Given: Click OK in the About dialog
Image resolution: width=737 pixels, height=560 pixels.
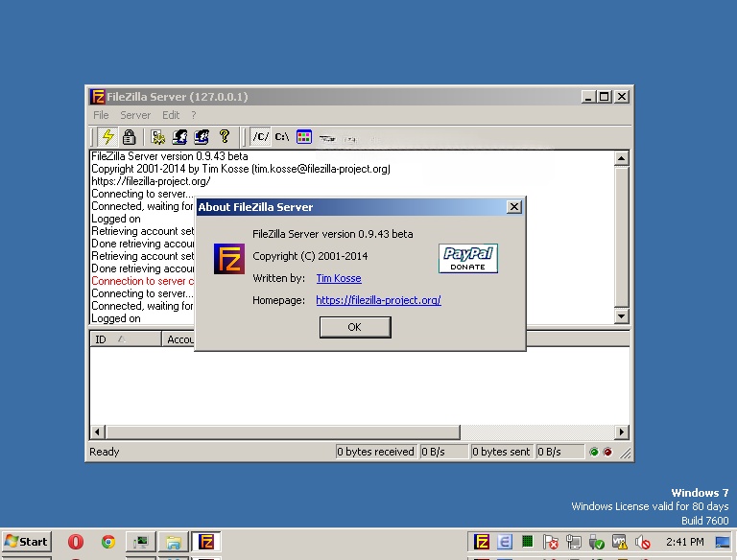Looking at the screenshot, I should coord(355,327).
